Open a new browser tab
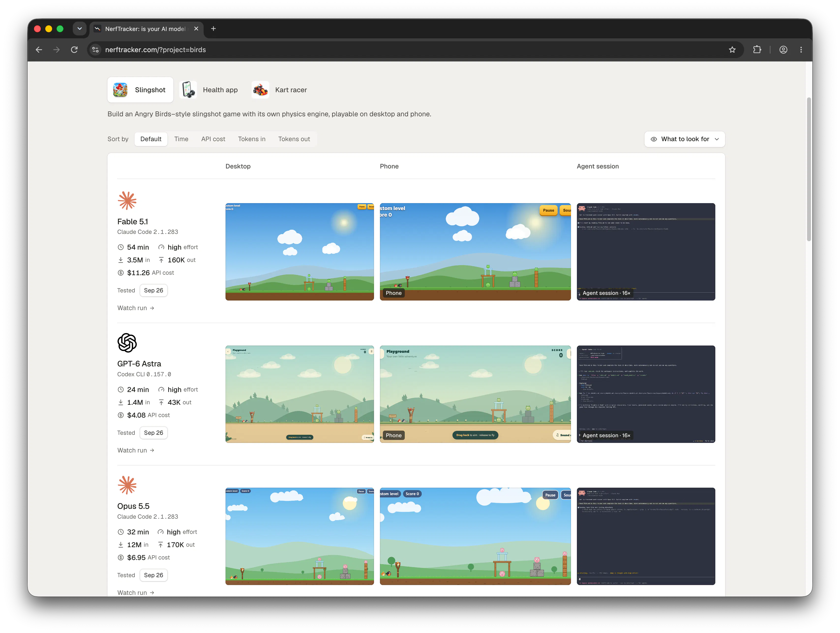The width and height of the screenshot is (840, 633). tap(213, 29)
